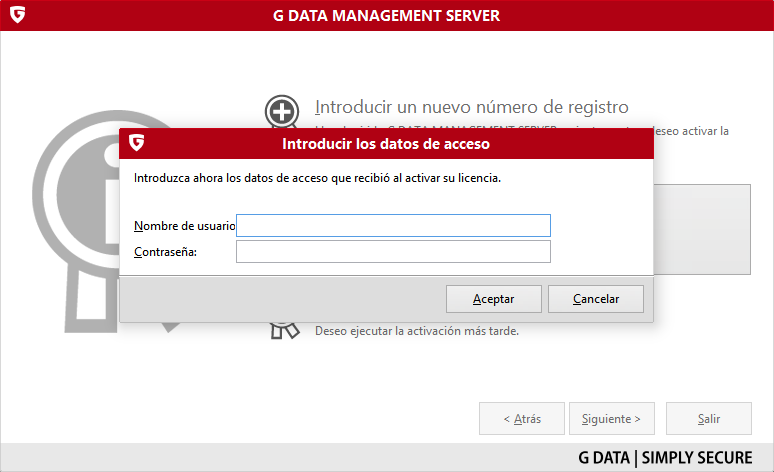Click the shield logo in the access dialog header
This screenshot has height=472, width=774.
click(135, 143)
